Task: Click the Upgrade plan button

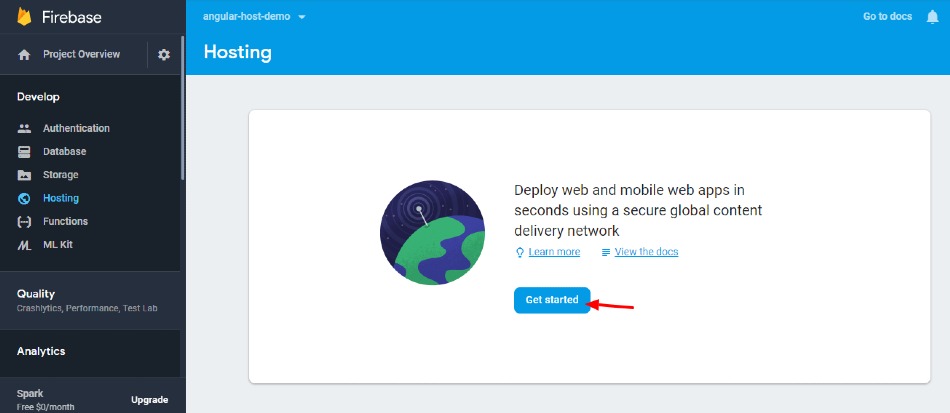Action: [150, 400]
